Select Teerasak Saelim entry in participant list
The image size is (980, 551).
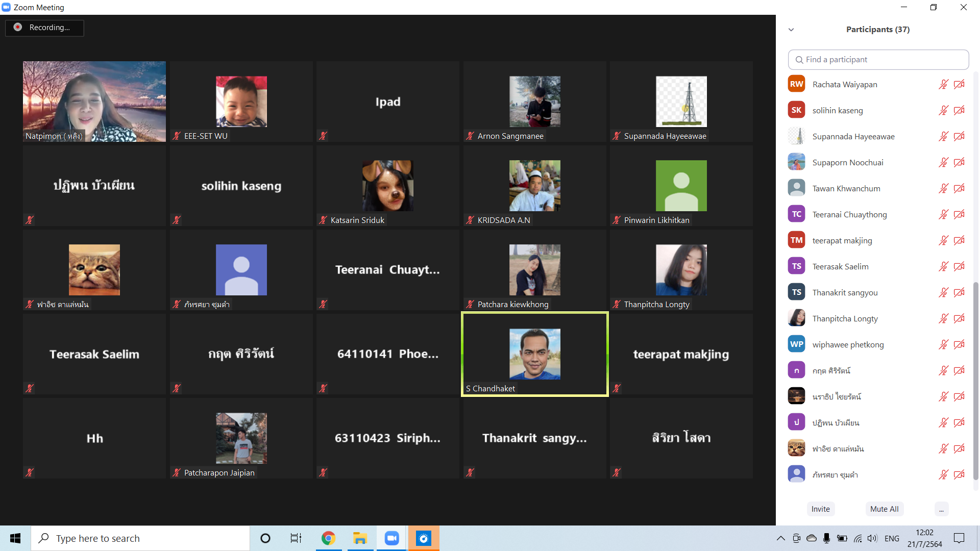pyautogui.click(x=840, y=266)
